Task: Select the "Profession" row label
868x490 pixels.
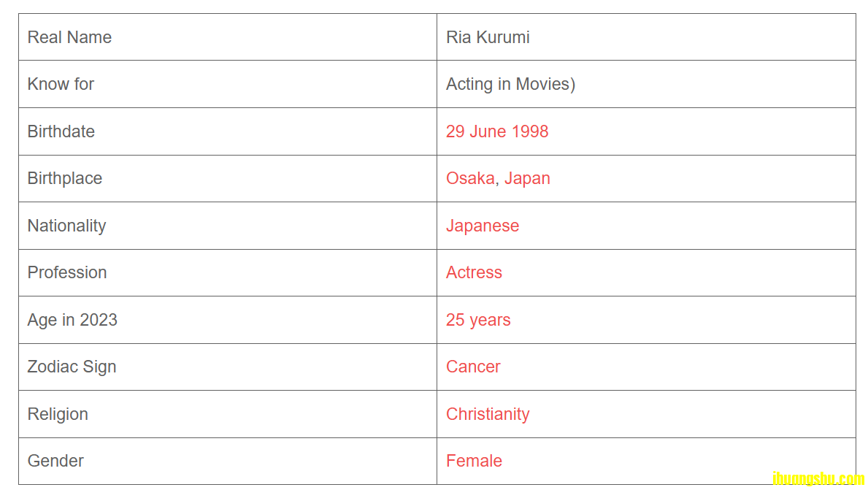Action: tap(67, 272)
